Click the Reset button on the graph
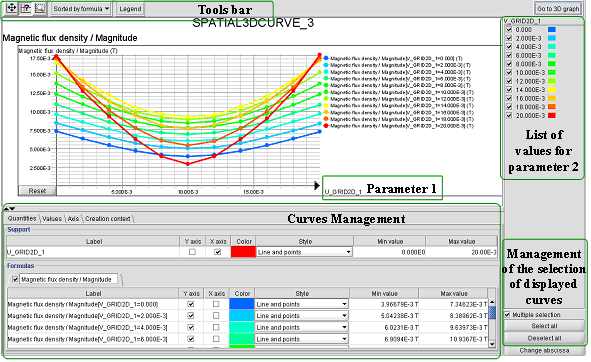Viewport: 591px width, 362px height. [x=37, y=191]
